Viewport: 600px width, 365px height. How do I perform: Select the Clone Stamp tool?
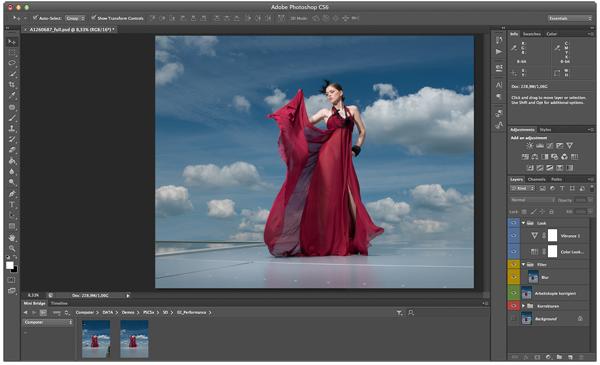(x=12, y=128)
